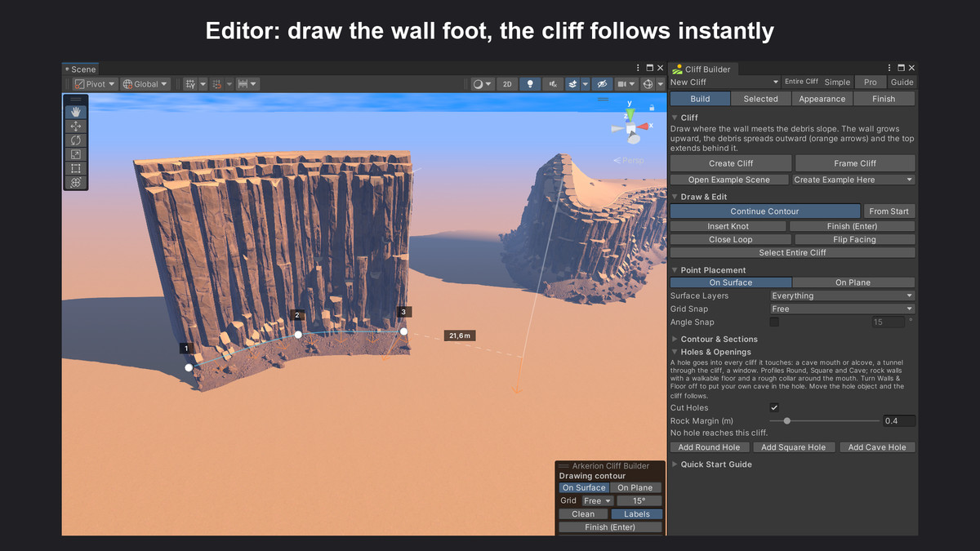Open Gizmos dropdown arrow
980x551 pixels.
(x=660, y=84)
